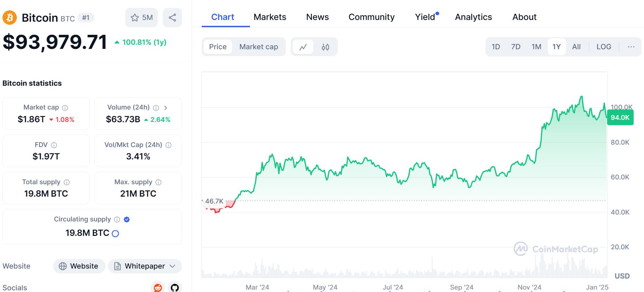Click the share icon button
The width and height of the screenshot is (644, 292).
172,18
